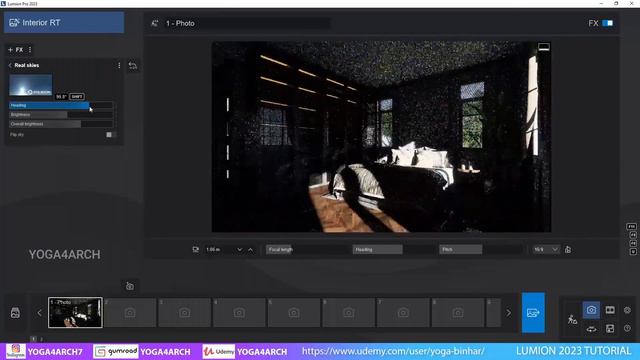Go back from the Real skies effect
The height and width of the screenshot is (360, 640).
10,65
